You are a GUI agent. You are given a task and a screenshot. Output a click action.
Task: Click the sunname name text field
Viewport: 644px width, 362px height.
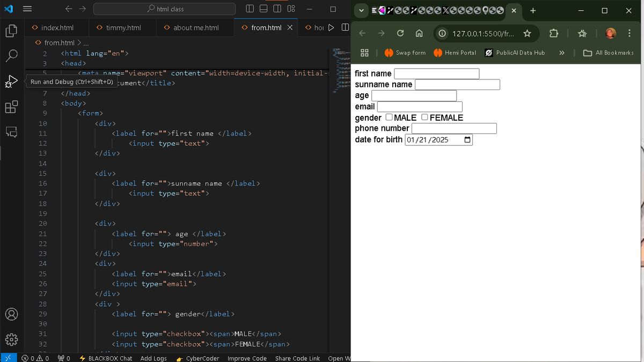click(x=457, y=84)
